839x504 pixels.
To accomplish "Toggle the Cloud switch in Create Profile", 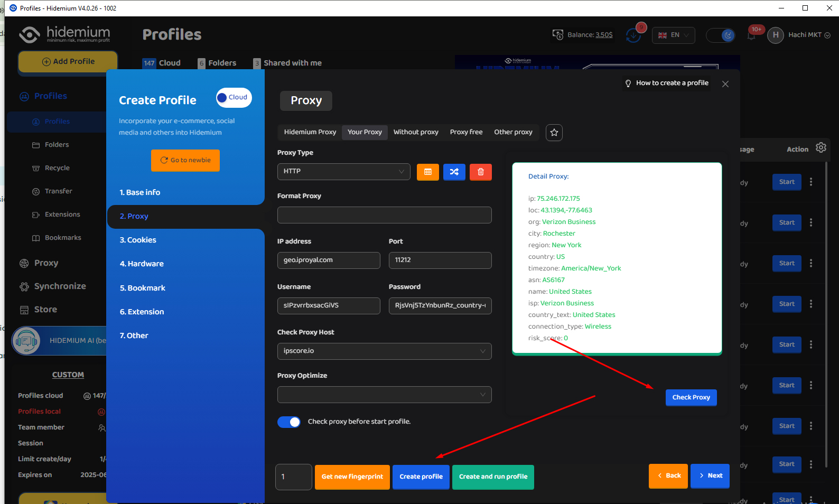I will (x=234, y=98).
